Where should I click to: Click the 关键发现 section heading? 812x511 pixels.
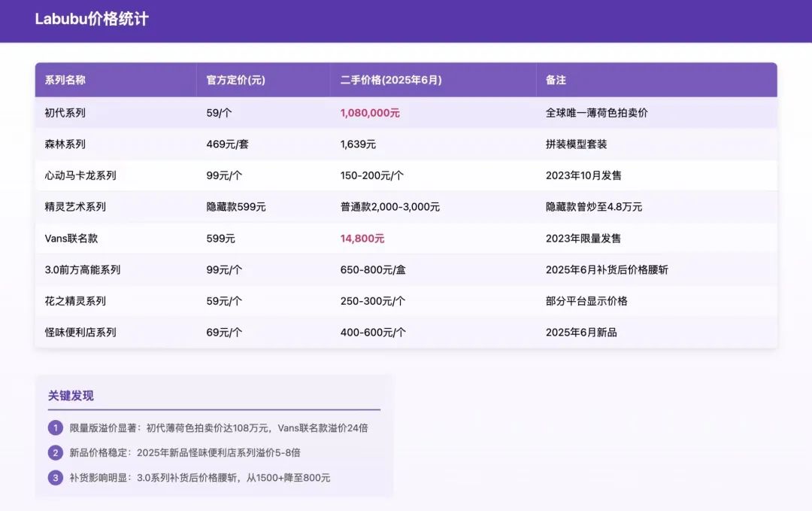71,396
